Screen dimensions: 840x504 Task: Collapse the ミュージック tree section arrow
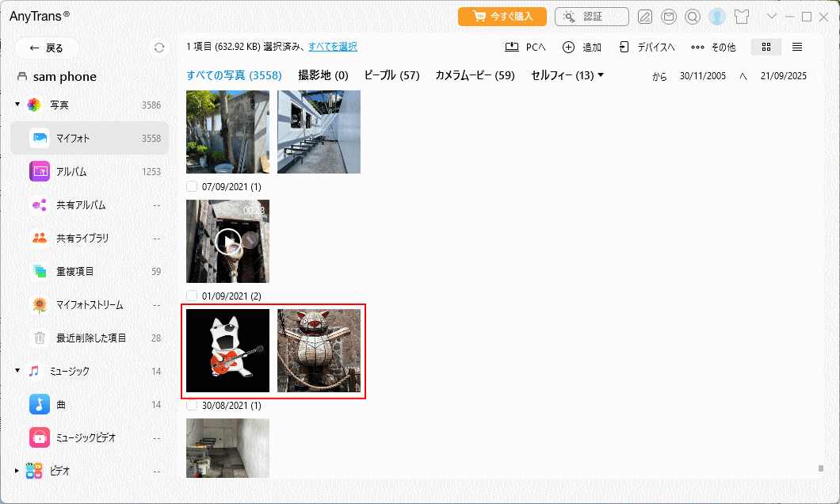tap(17, 370)
